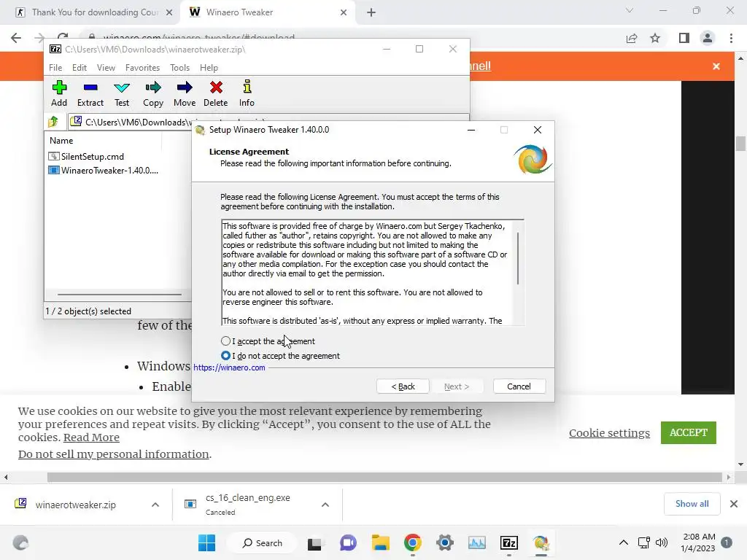Click Show all downloads button
The image size is (747, 560).
[692, 504]
